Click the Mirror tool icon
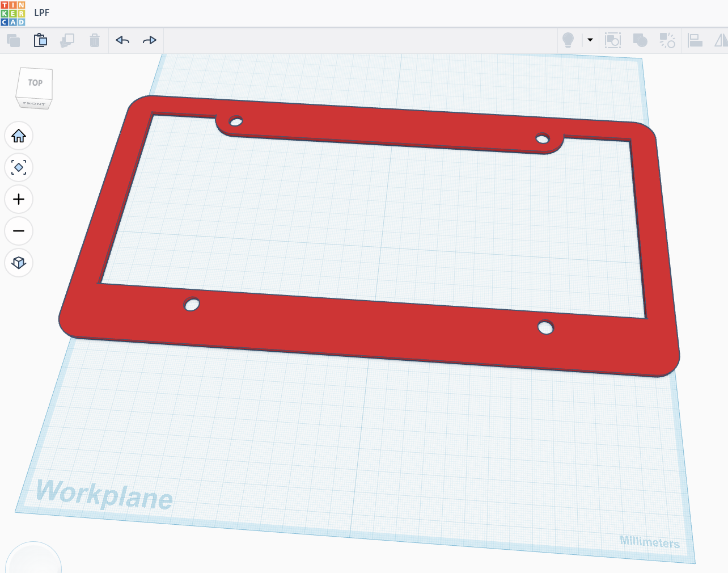The width and height of the screenshot is (728, 573). (721, 40)
